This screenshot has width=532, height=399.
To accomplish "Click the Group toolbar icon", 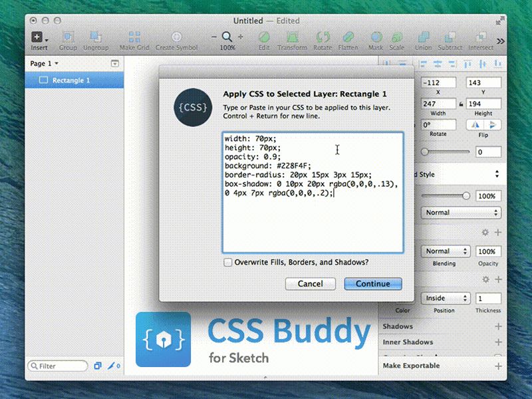I will point(68,37).
